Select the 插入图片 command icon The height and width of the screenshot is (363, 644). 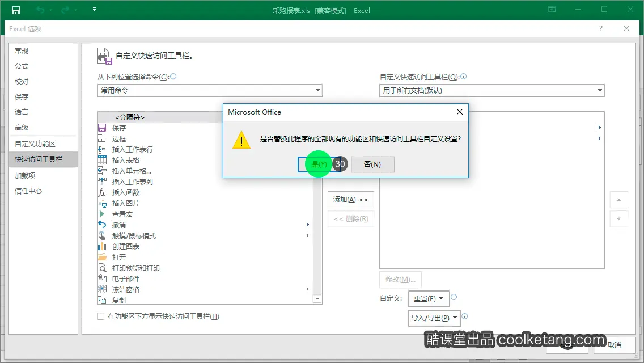102,203
